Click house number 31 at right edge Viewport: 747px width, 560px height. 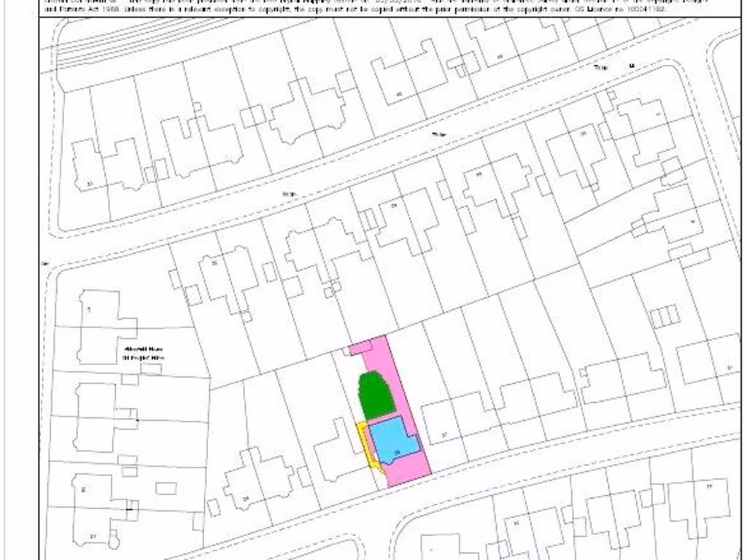729,368
